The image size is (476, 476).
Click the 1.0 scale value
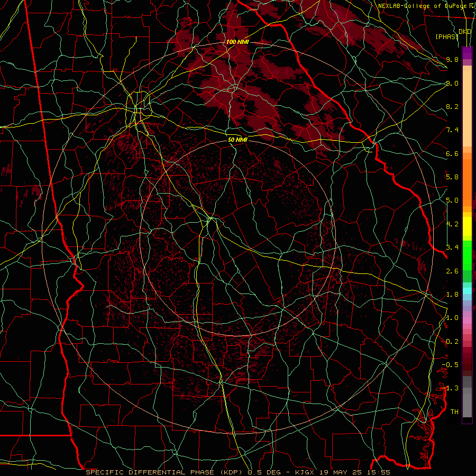click(452, 318)
